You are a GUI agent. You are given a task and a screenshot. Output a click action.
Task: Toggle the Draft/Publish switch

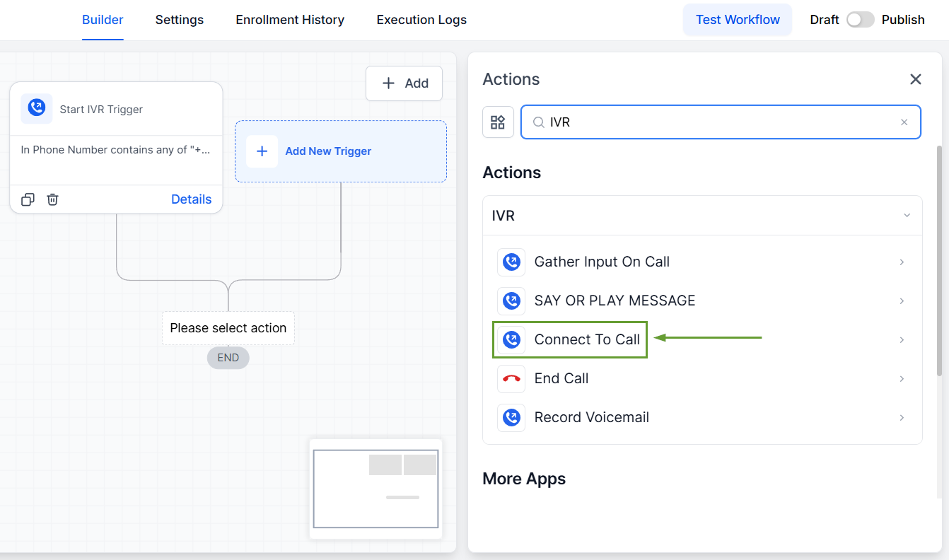point(860,20)
